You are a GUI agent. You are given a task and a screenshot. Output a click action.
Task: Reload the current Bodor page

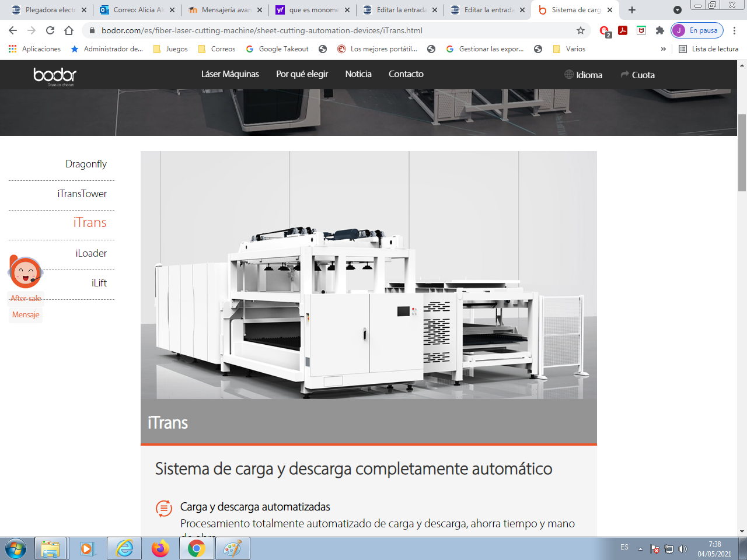(50, 30)
